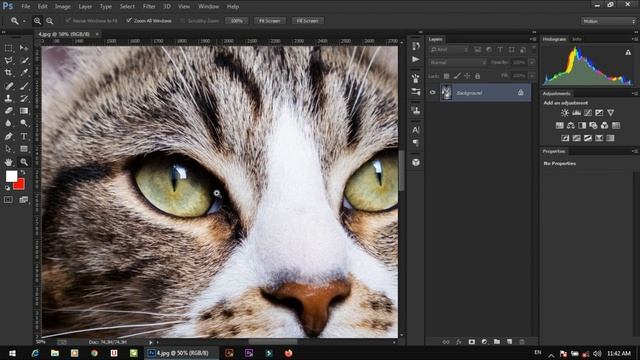Open the collapsed Paragraph panel icon
This screenshot has height=360, width=640.
tap(416, 143)
